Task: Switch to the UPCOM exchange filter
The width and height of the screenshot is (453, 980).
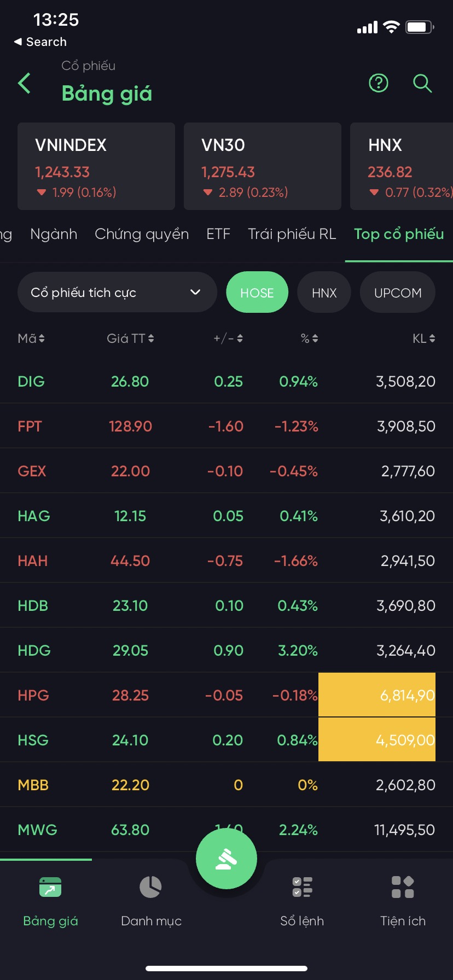Action: click(398, 293)
